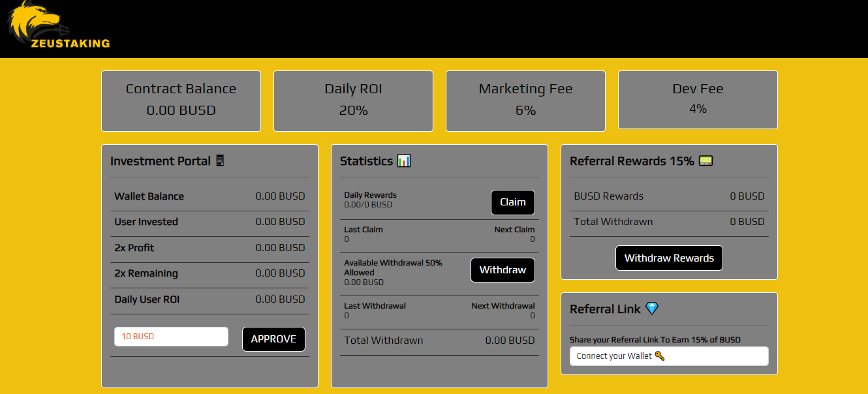Click the Wallet Balance label
The height and width of the screenshot is (394, 868).
(149, 196)
